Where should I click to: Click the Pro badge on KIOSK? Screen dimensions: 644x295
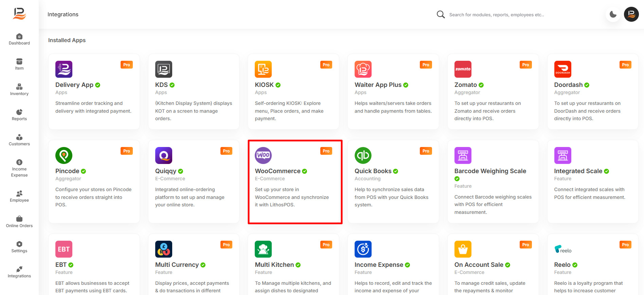[326, 65]
